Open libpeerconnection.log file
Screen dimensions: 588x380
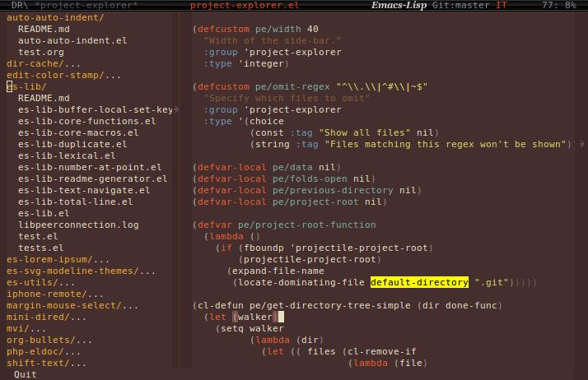[x=78, y=225]
